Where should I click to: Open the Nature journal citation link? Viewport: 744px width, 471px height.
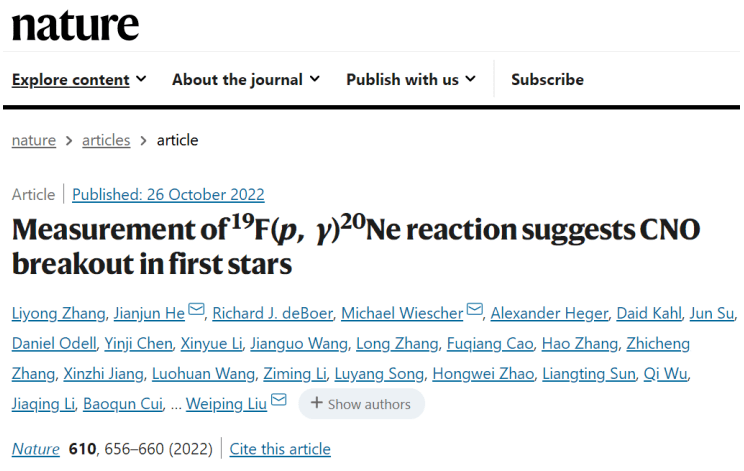click(35, 449)
